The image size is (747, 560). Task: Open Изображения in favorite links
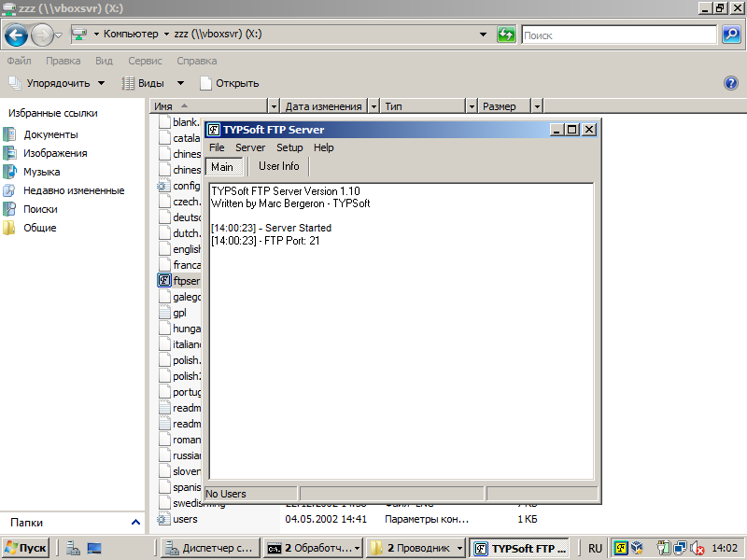(x=55, y=153)
